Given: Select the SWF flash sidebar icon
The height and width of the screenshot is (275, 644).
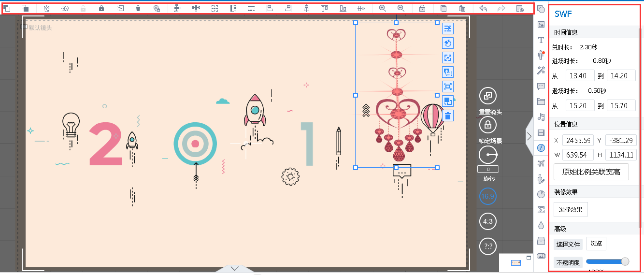Looking at the screenshot, I should coord(541,148).
